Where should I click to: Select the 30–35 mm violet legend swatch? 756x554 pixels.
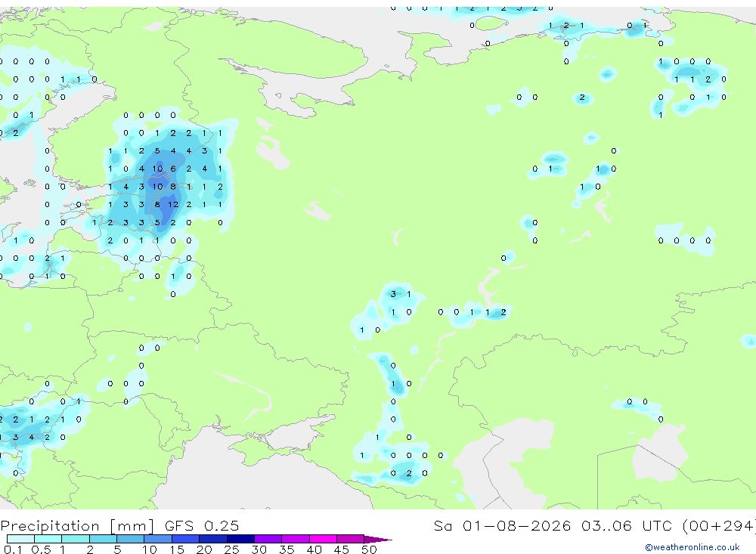pyautogui.click(x=268, y=539)
